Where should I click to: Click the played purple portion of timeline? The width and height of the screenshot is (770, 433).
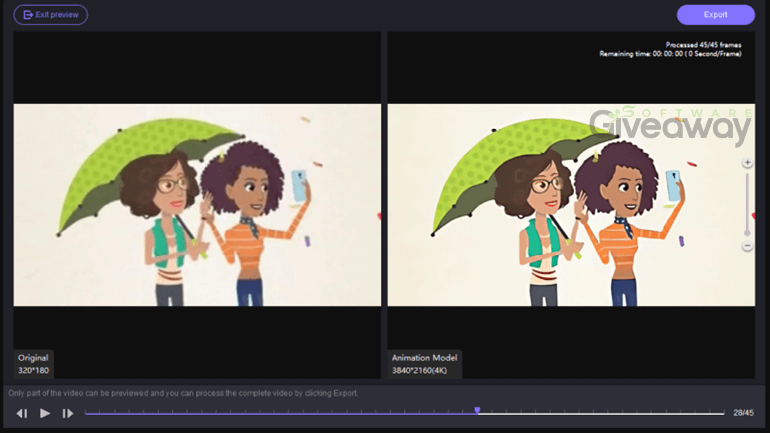point(280,413)
